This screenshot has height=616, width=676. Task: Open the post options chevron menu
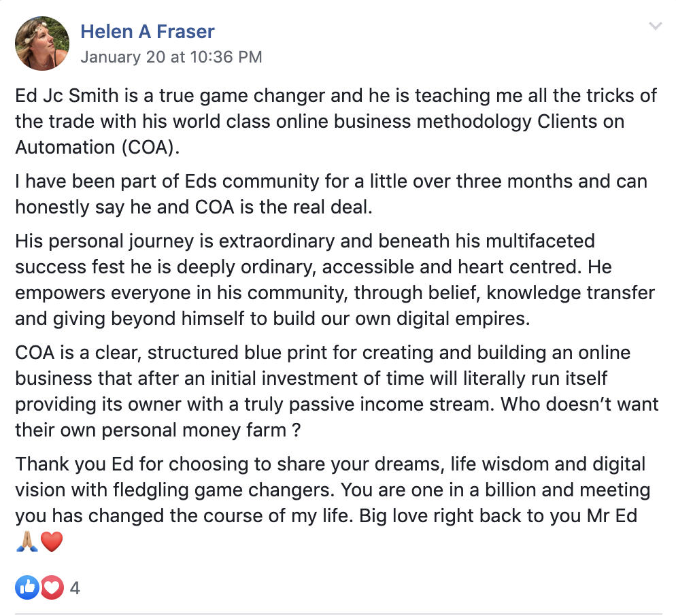point(655,27)
